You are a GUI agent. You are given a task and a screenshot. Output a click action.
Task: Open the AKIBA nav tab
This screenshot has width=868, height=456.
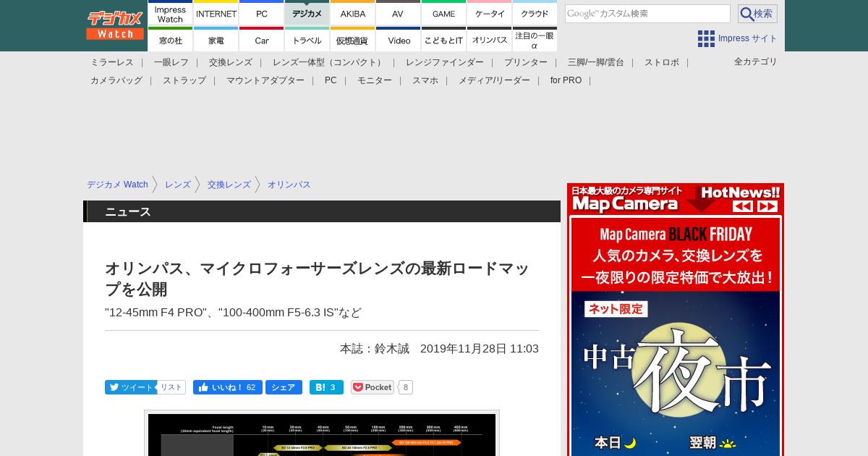(x=353, y=14)
